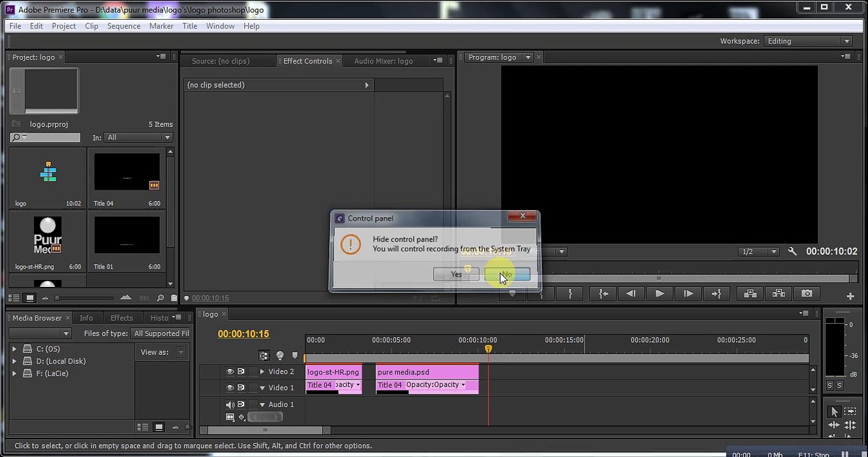868x457 pixels.
Task: Click the timeline playhead marker
Action: tap(488, 349)
